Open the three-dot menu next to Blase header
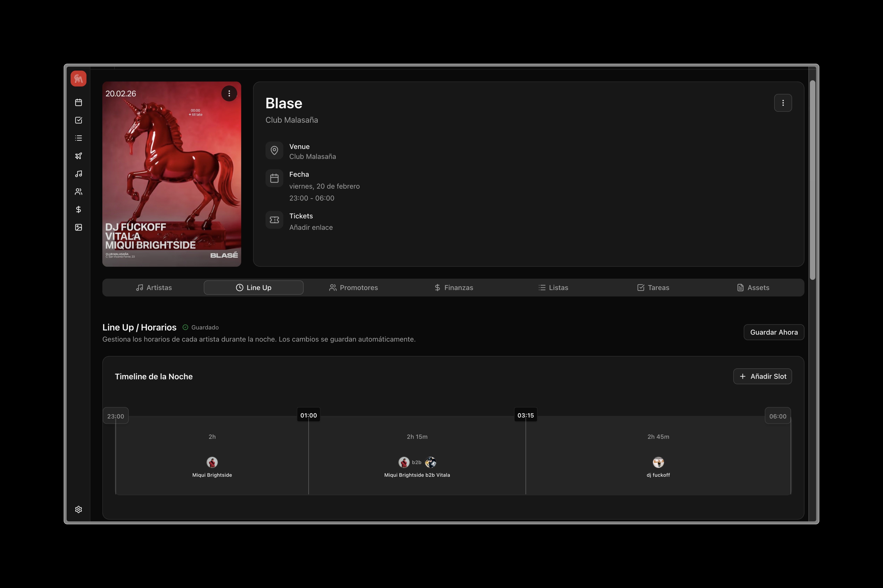The width and height of the screenshot is (883, 588). [783, 102]
